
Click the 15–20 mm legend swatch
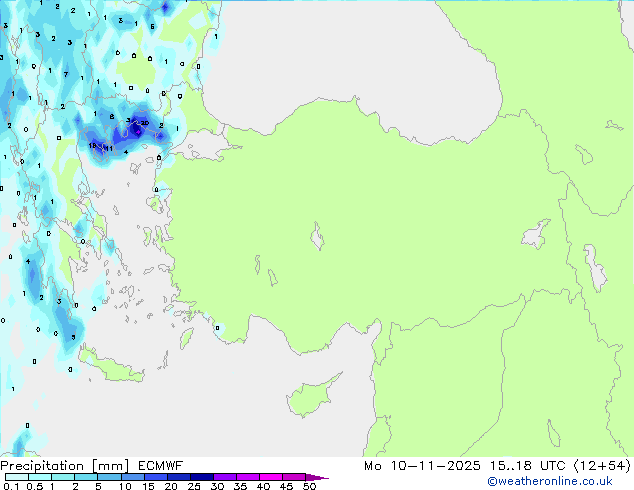pos(155,477)
